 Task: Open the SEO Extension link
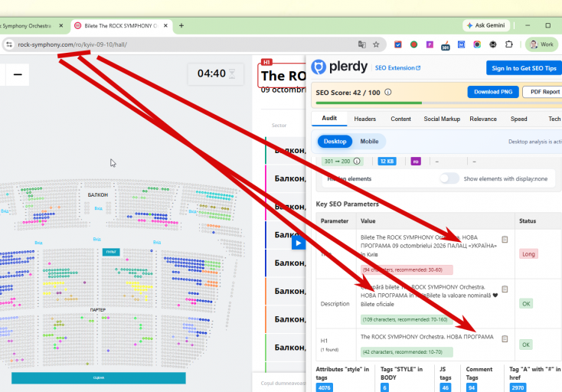(397, 67)
